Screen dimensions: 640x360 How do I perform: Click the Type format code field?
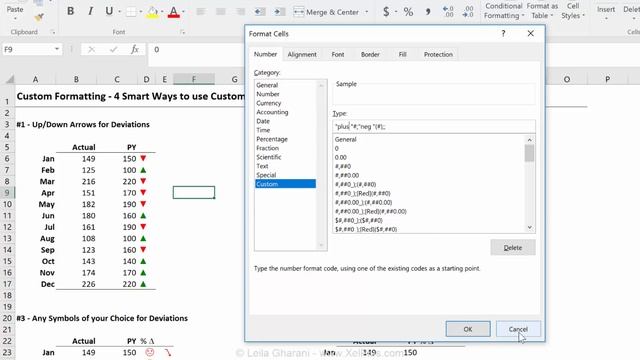pos(434,127)
